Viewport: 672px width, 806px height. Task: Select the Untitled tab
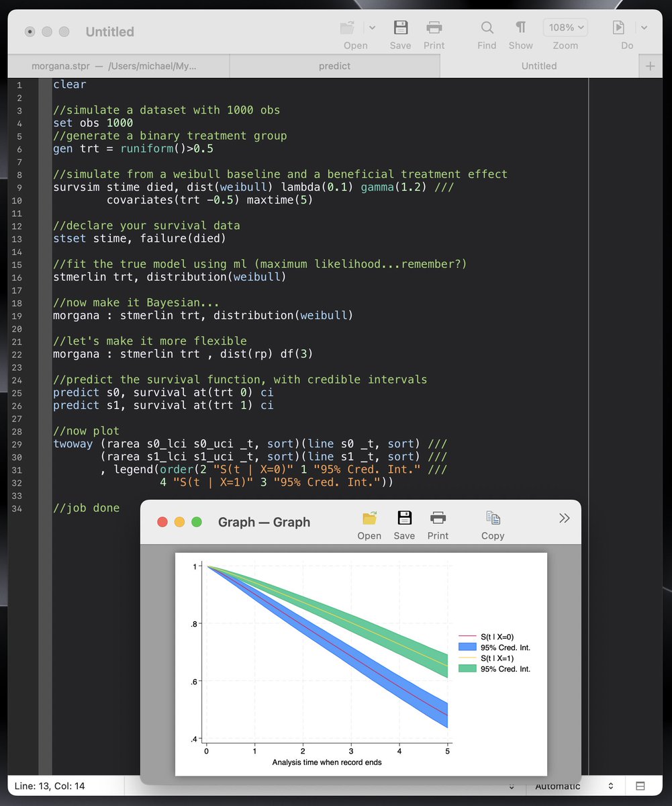click(x=539, y=66)
